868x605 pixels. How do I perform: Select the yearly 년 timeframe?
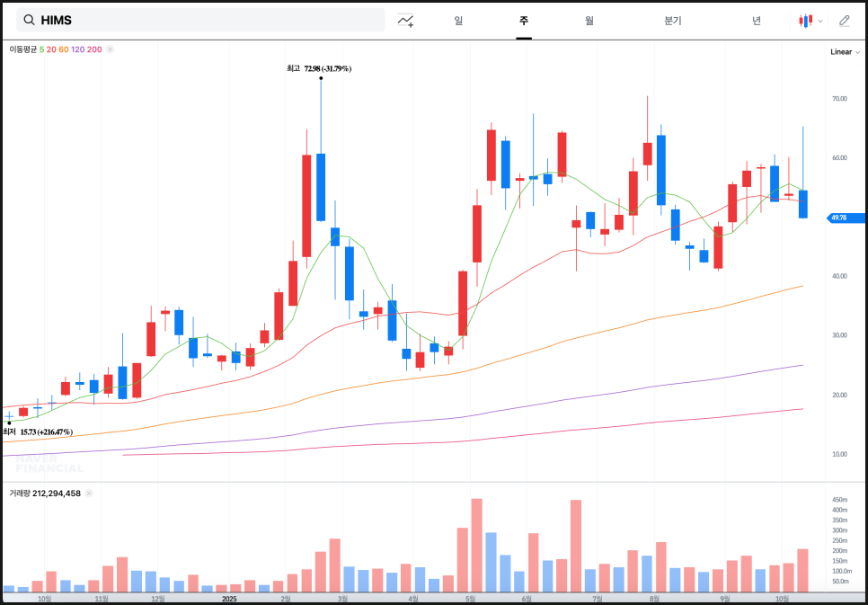click(757, 20)
